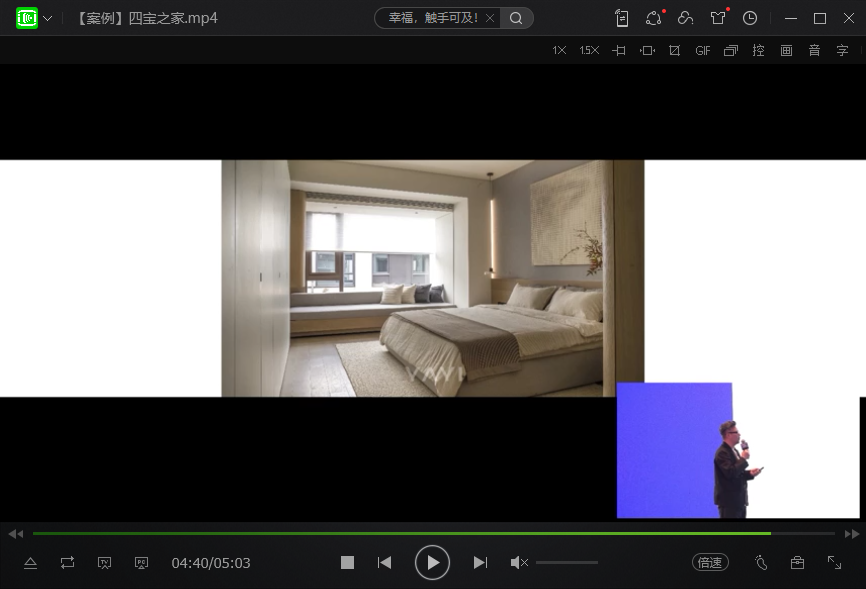Create a GIF with the GIF button

tap(703, 51)
